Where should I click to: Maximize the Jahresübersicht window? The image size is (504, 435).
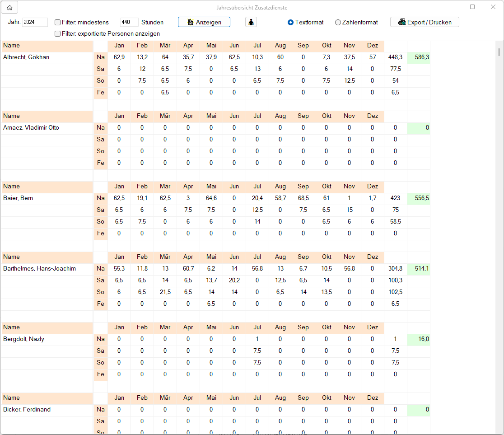pyautogui.click(x=472, y=7)
